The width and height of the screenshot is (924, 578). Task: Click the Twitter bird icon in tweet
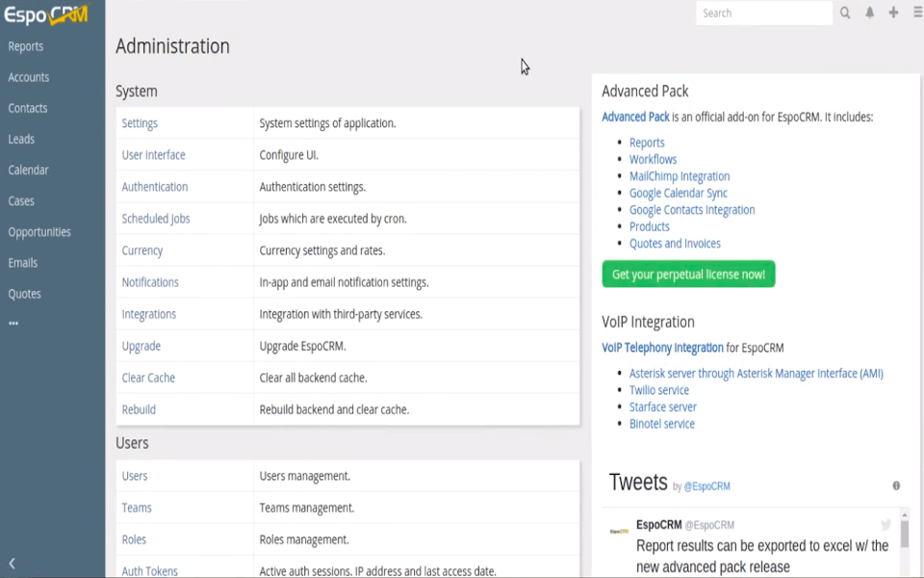pyautogui.click(x=885, y=524)
